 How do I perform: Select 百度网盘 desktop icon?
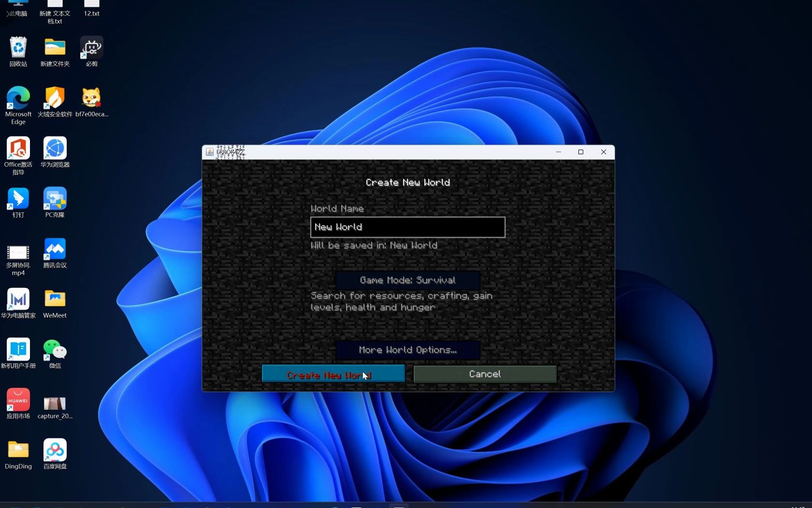tap(55, 454)
